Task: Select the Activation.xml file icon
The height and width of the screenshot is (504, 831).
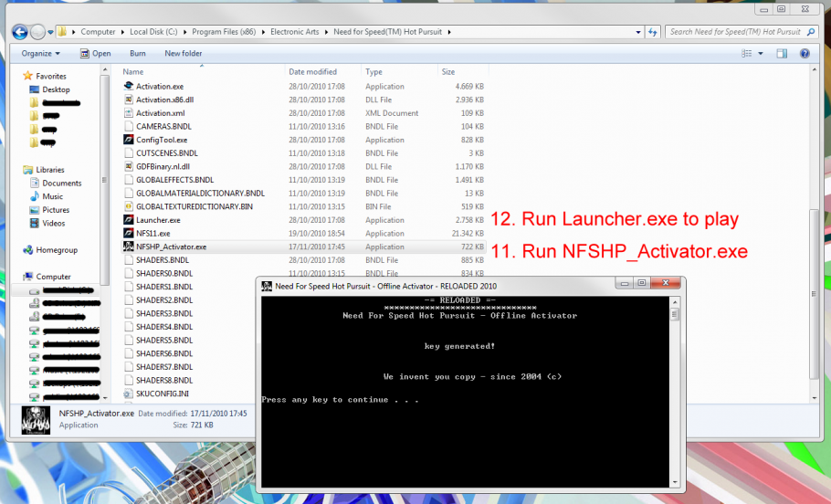Action: pyautogui.click(x=128, y=112)
